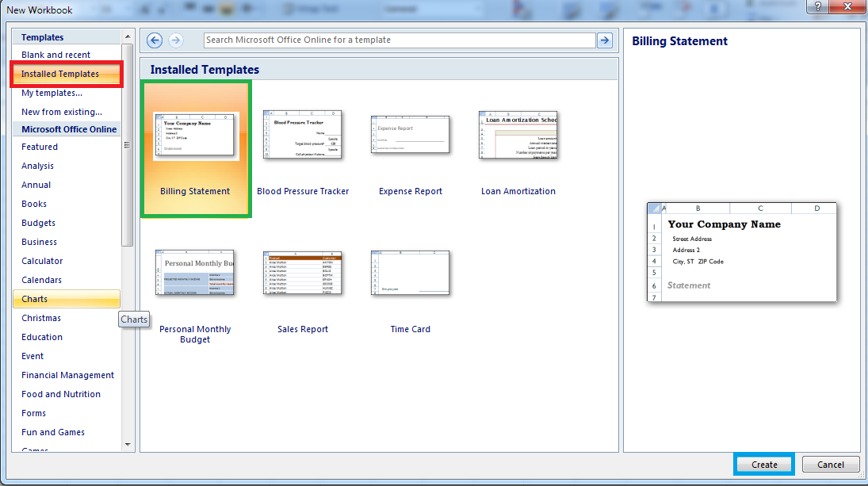Screen dimensions: 868x486
Task: Click the Cancel button
Action: tap(831, 465)
